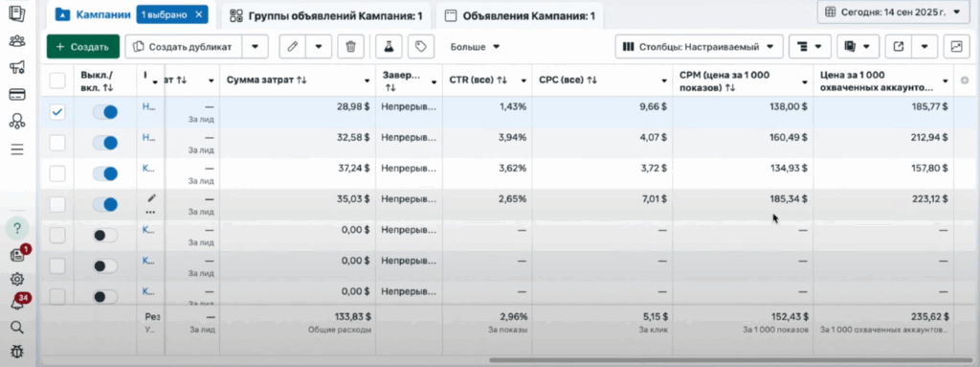Click the green Создать button
This screenshot has height=367, width=980.
83,46
